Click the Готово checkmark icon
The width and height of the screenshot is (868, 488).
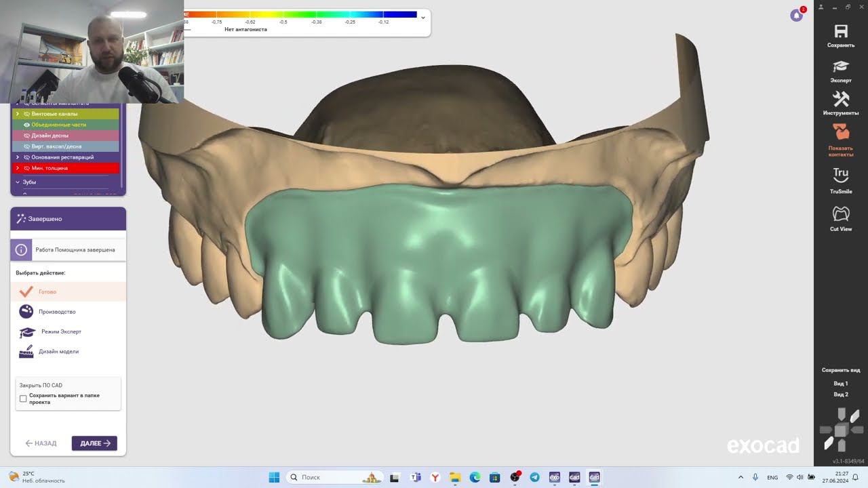coord(26,291)
